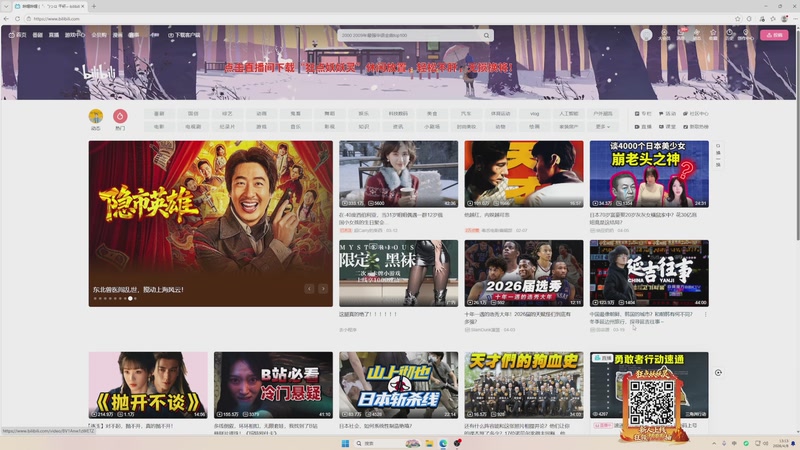Open the 会员购 top navigation item
The height and width of the screenshot is (450, 800).
(x=98, y=35)
